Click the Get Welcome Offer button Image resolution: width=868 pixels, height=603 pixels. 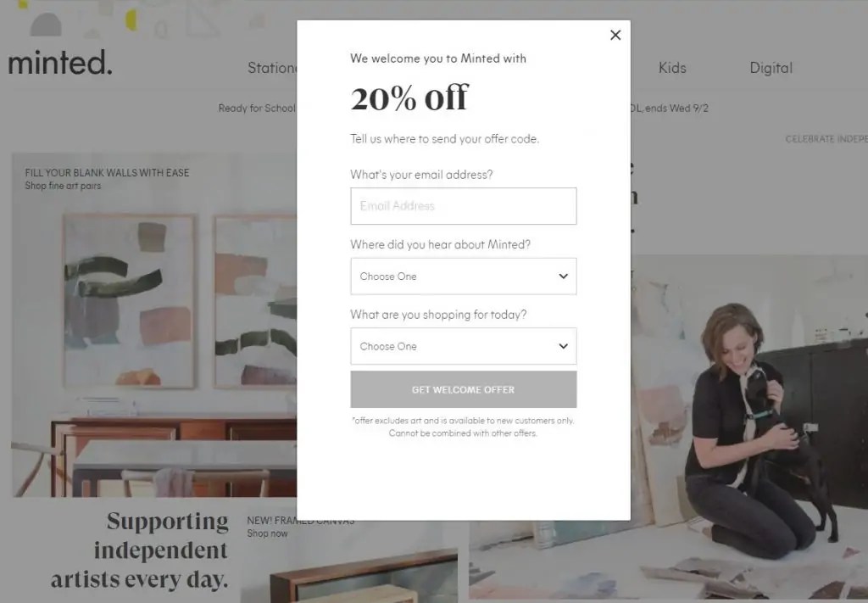[464, 389]
